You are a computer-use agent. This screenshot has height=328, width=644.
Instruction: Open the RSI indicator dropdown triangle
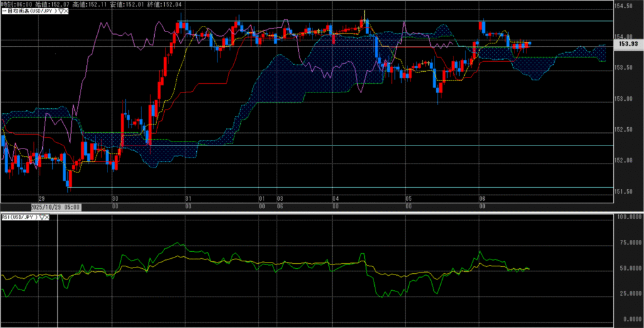click(42, 217)
